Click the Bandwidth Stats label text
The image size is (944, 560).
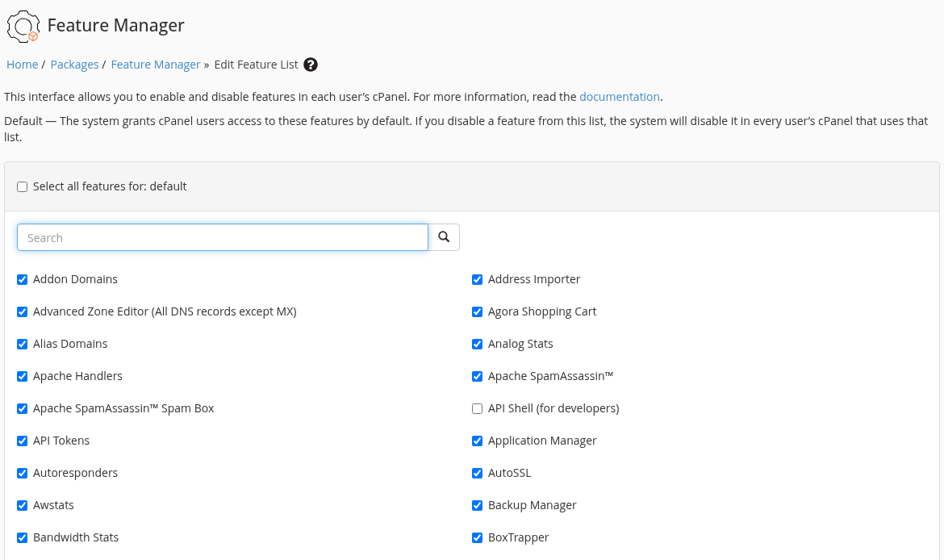pos(76,537)
